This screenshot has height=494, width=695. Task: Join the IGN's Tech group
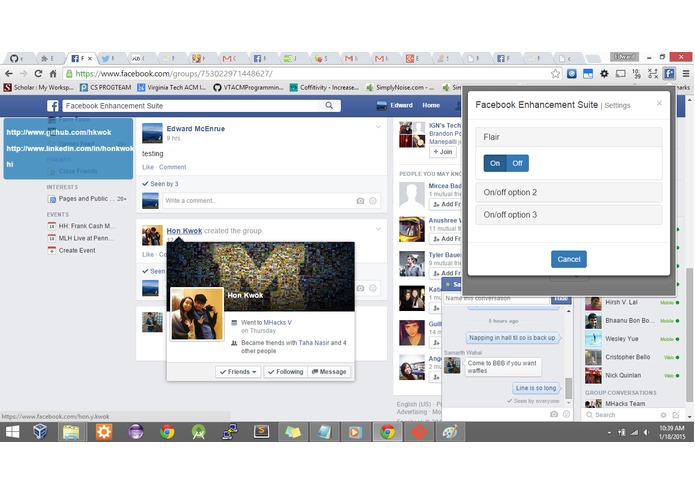443,152
